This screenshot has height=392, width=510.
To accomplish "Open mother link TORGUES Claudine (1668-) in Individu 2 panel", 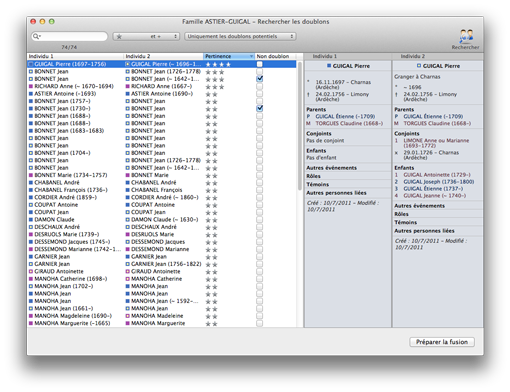I will click(x=437, y=123).
